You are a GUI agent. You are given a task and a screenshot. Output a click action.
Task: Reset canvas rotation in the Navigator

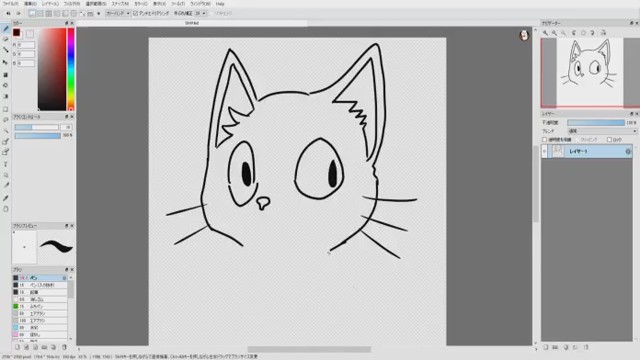(x=583, y=33)
